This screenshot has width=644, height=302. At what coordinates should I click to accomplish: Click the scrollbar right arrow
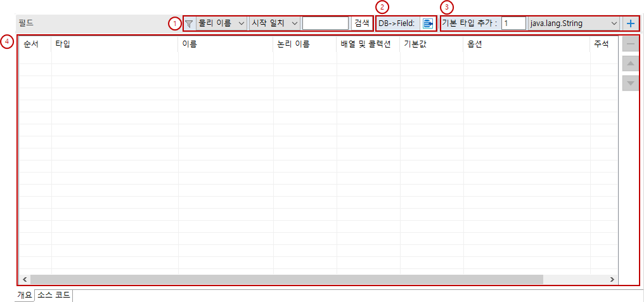tap(612, 279)
